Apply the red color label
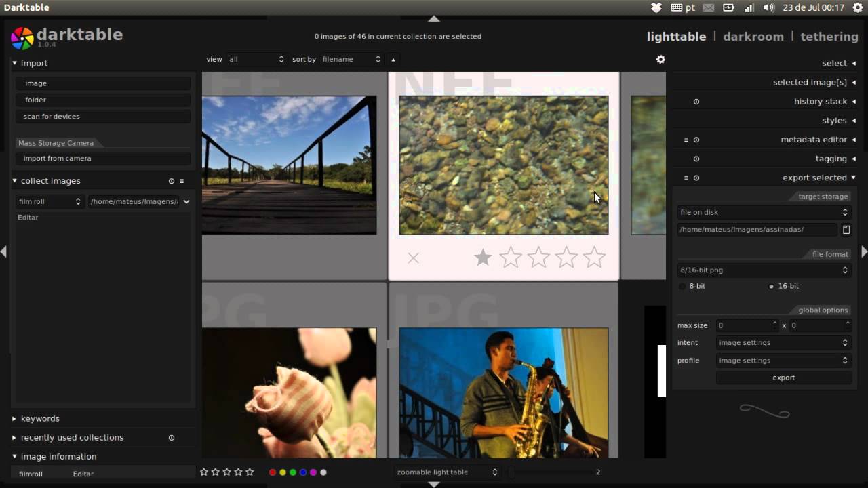 pyautogui.click(x=273, y=472)
